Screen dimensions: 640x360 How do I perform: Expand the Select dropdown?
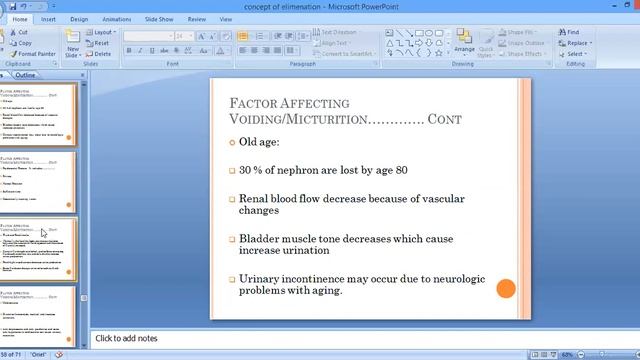(x=585, y=53)
